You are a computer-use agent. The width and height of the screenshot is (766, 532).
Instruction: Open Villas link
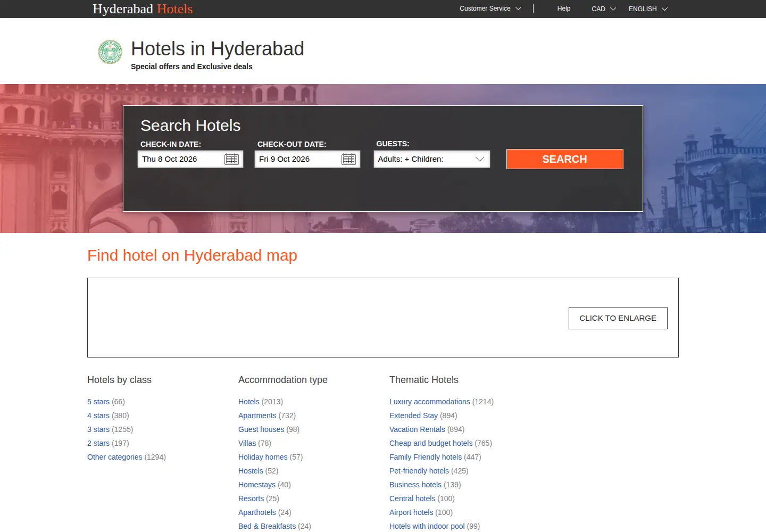247,443
